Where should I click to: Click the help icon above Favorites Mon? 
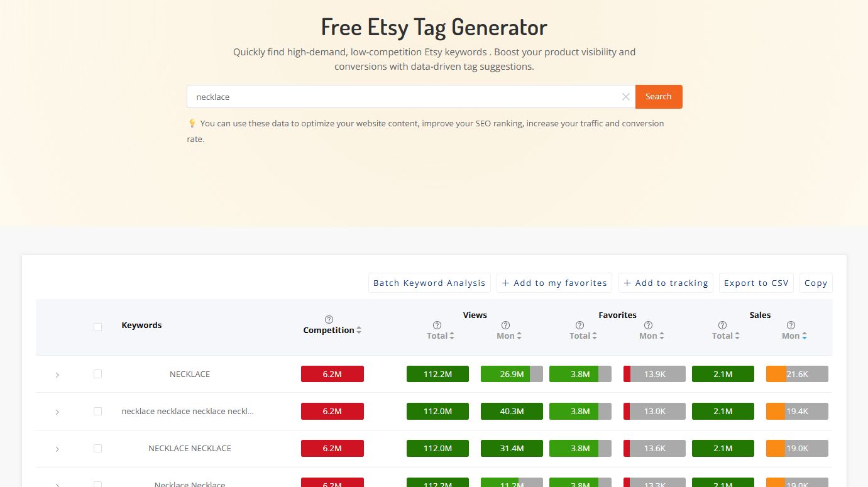[x=648, y=325]
